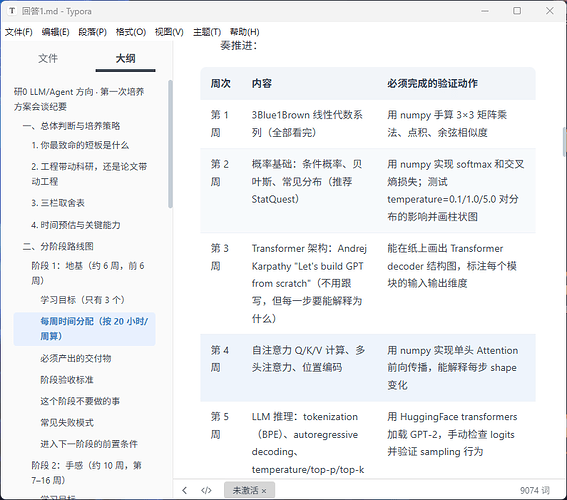Click cell 用 numpy 实现 softmax 和交叉熵损失
Viewport: 567px width, 500px height.
456,190
